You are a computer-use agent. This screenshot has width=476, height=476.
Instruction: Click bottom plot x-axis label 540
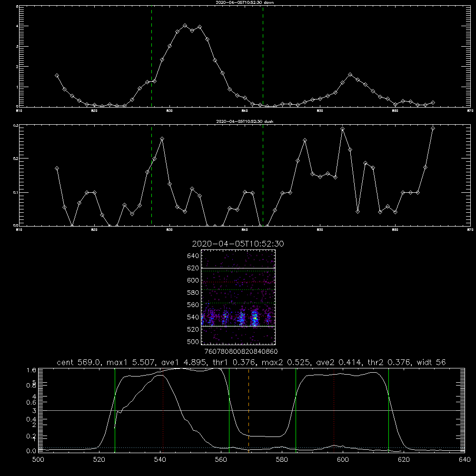pos(160,459)
